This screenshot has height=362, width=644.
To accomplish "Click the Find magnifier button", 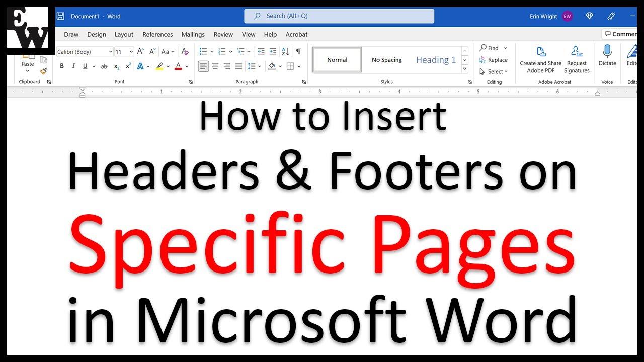I will point(490,48).
